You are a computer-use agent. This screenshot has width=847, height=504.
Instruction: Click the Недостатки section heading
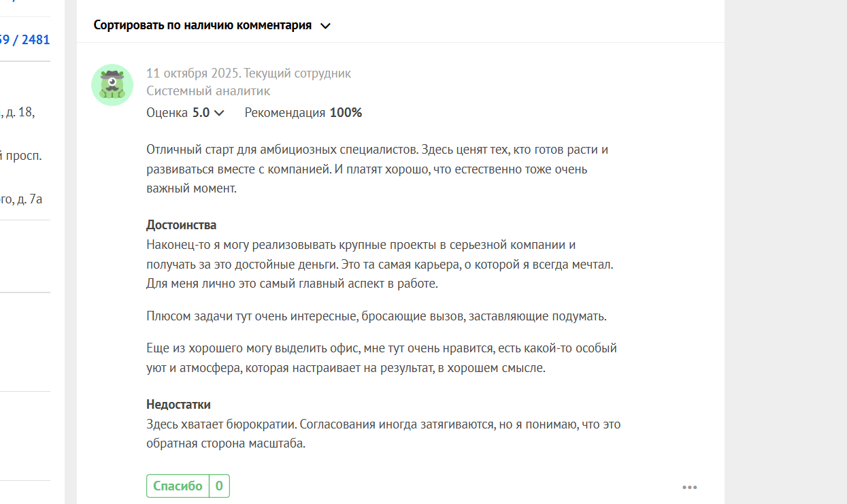click(179, 405)
